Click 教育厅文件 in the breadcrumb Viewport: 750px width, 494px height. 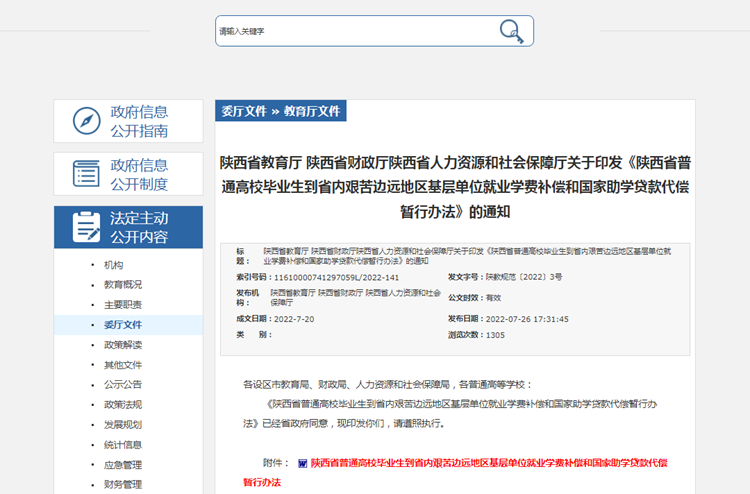point(312,111)
